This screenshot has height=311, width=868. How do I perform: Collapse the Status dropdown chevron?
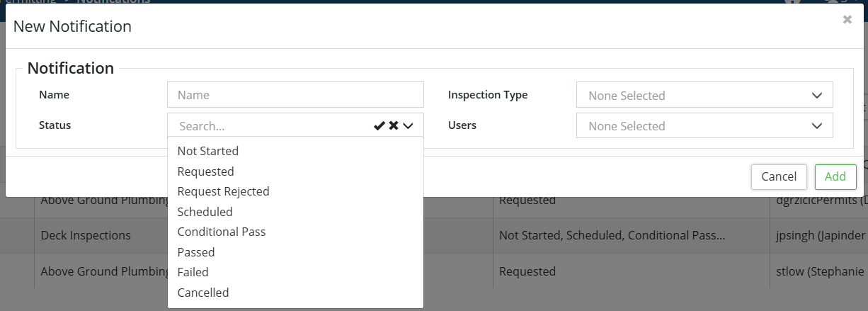pos(409,126)
